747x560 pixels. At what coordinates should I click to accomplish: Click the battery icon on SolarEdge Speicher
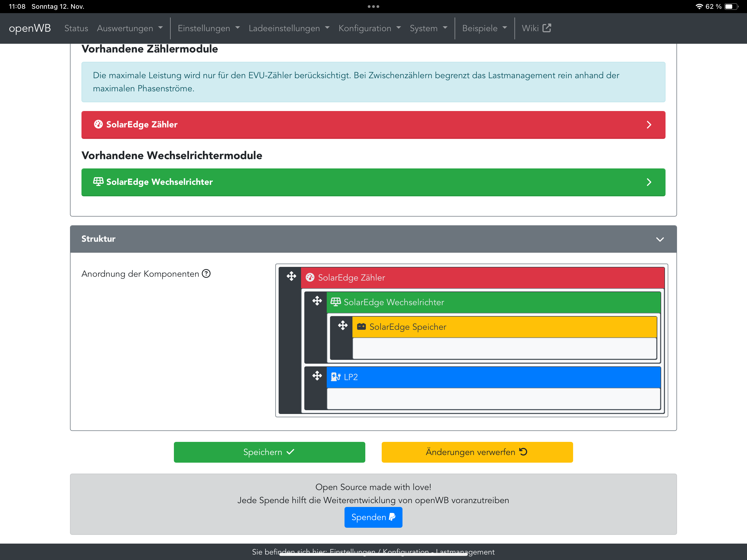click(361, 326)
